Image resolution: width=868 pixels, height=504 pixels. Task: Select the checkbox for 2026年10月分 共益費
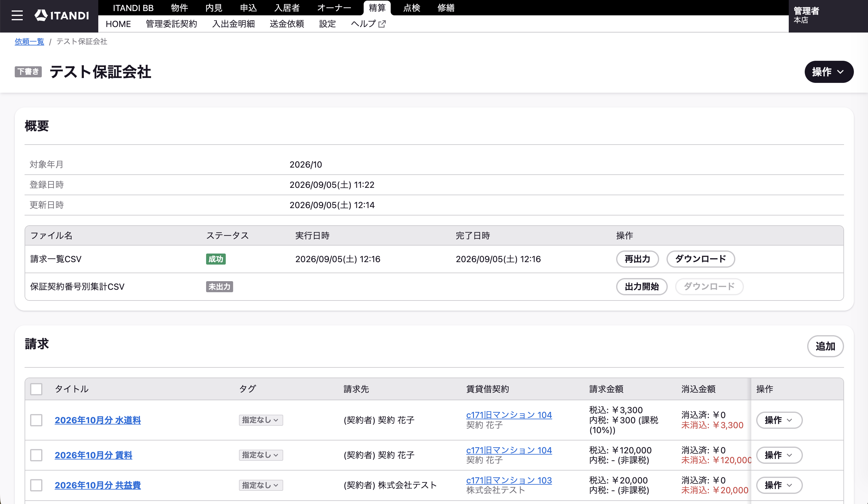click(36, 485)
